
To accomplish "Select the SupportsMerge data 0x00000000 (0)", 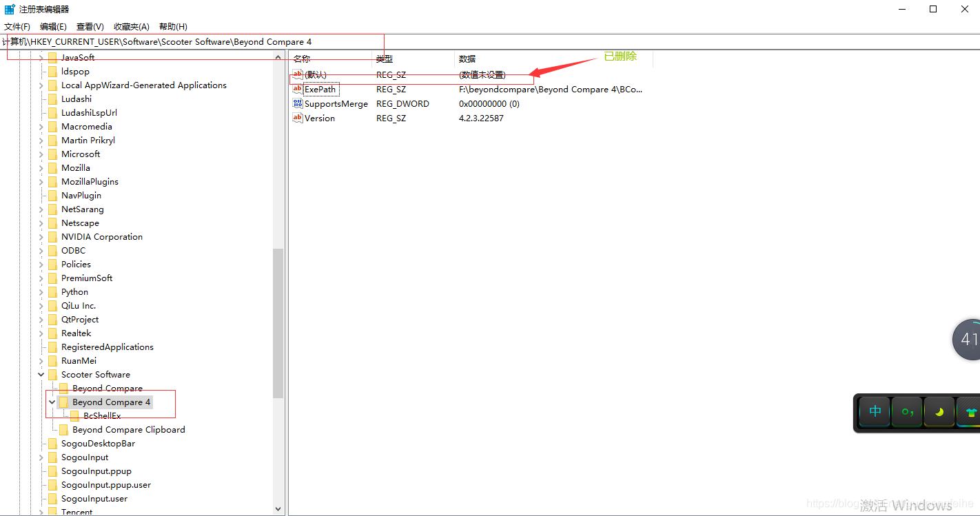I will pos(489,104).
